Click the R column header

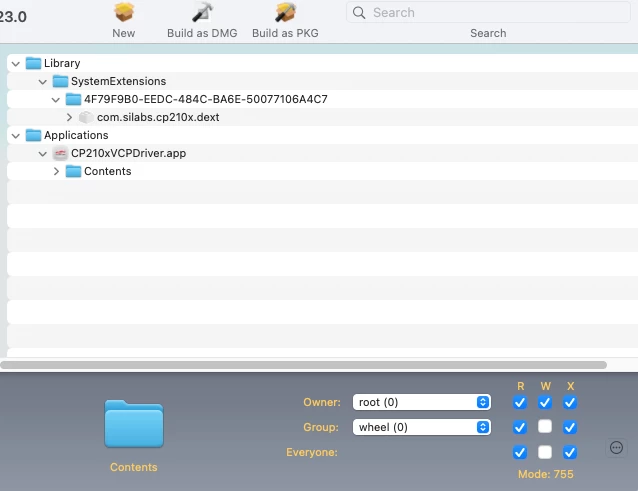pyautogui.click(x=521, y=386)
